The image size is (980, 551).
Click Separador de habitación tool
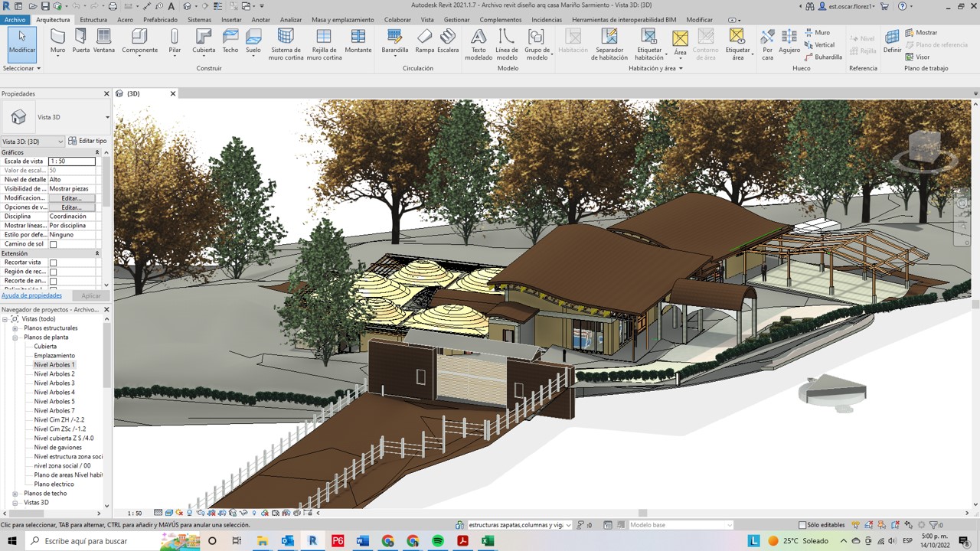[609, 44]
